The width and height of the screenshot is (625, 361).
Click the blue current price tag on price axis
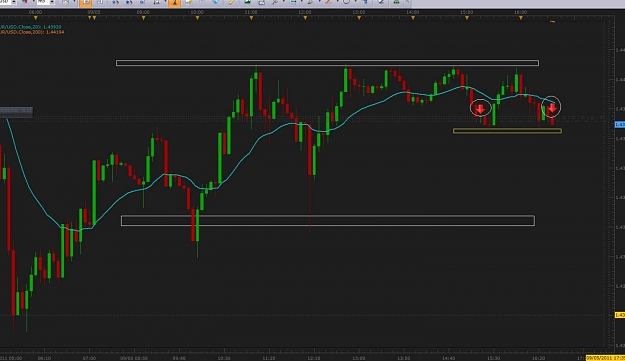coord(620,125)
